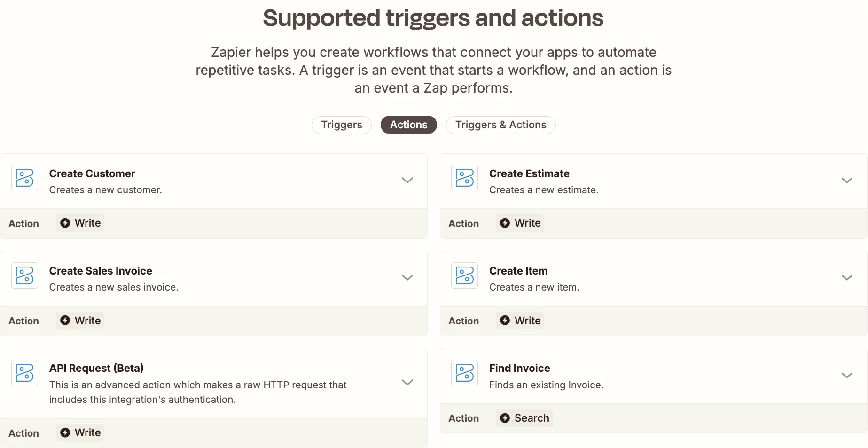The width and height of the screenshot is (868, 448).
Task: Click the app icon beside Create Estimate
Action: click(464, 178)
